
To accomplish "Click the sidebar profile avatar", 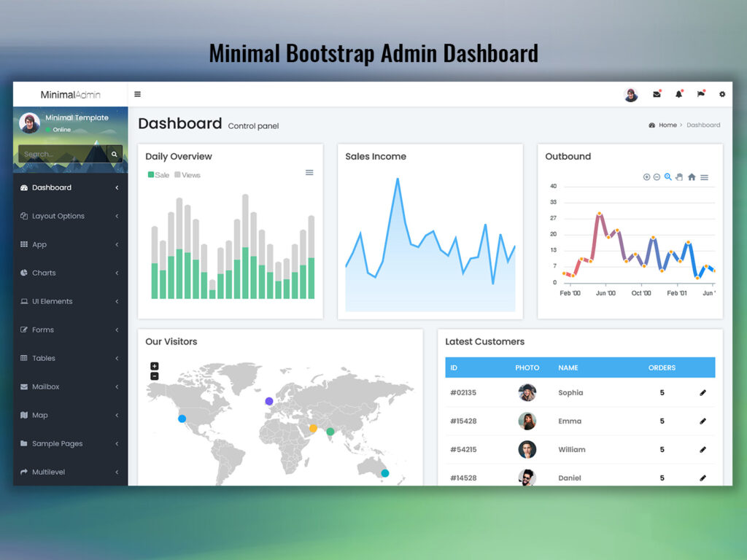I will 29,122.
